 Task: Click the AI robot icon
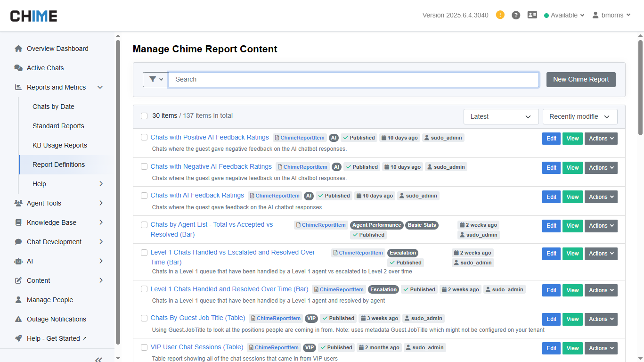[18, 261]
